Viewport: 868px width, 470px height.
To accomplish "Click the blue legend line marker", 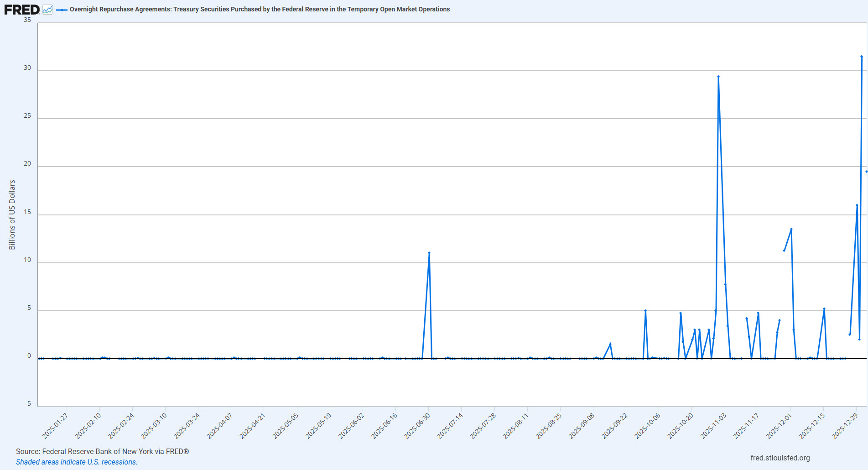I will click(62, 10).
